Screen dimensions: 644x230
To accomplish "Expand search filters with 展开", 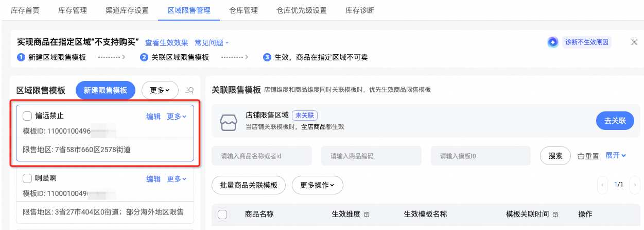I will [x=616, y=155].
